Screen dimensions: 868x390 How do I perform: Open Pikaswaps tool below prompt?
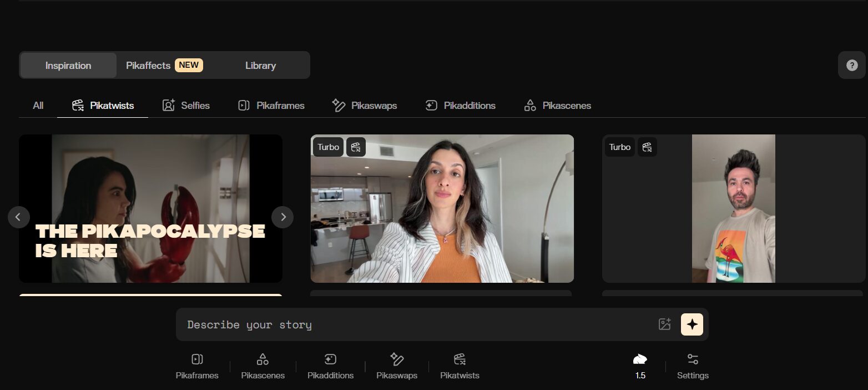coord(397,367)
